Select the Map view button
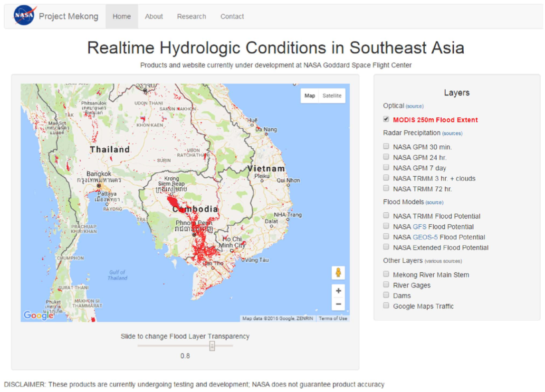 coord(310,96)
